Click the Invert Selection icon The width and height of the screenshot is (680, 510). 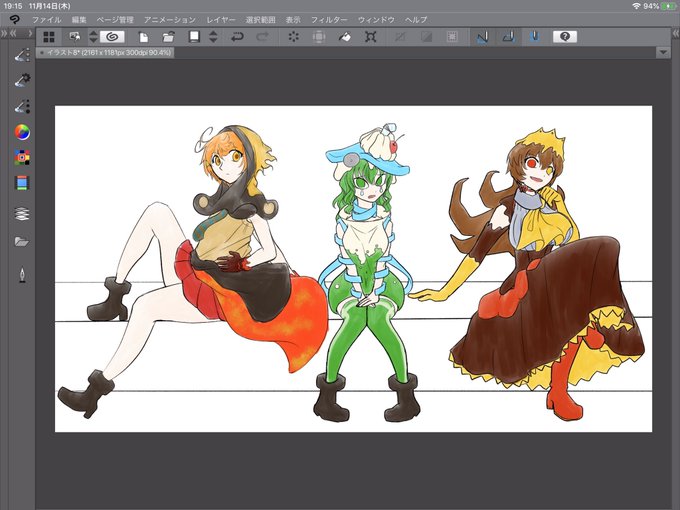(426, 37)
